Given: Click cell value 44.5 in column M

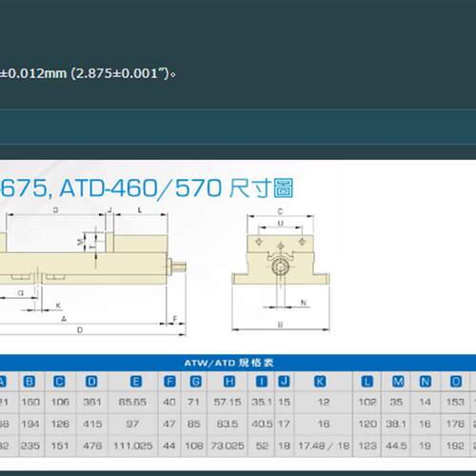Looking at the screenshot, I should (396, 446).
